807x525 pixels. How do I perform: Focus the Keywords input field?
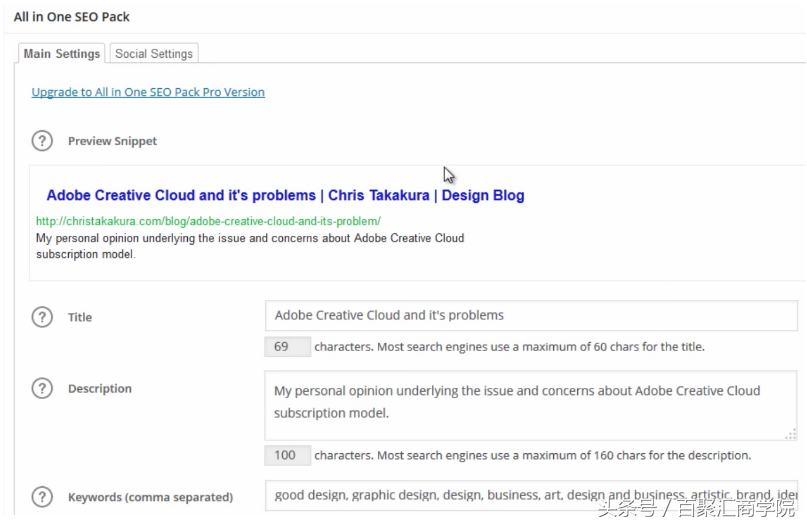(x=531, y=495)
